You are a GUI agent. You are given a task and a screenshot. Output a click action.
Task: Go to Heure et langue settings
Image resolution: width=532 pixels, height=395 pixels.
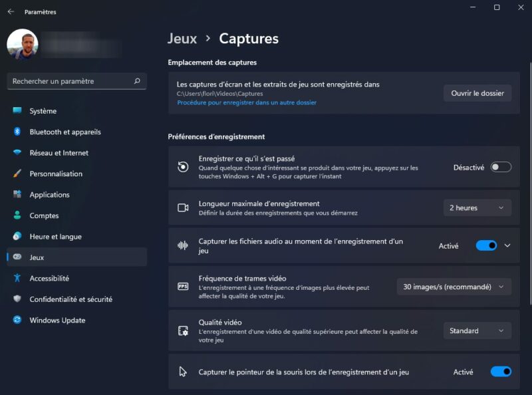click(x=55, y=237)
